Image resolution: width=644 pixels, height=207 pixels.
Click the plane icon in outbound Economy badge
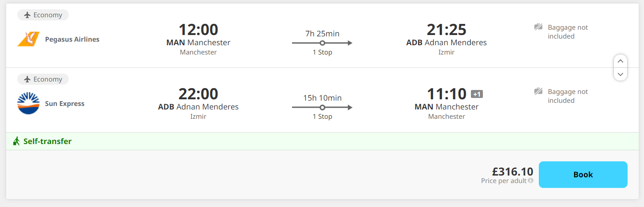click(27, 15)
